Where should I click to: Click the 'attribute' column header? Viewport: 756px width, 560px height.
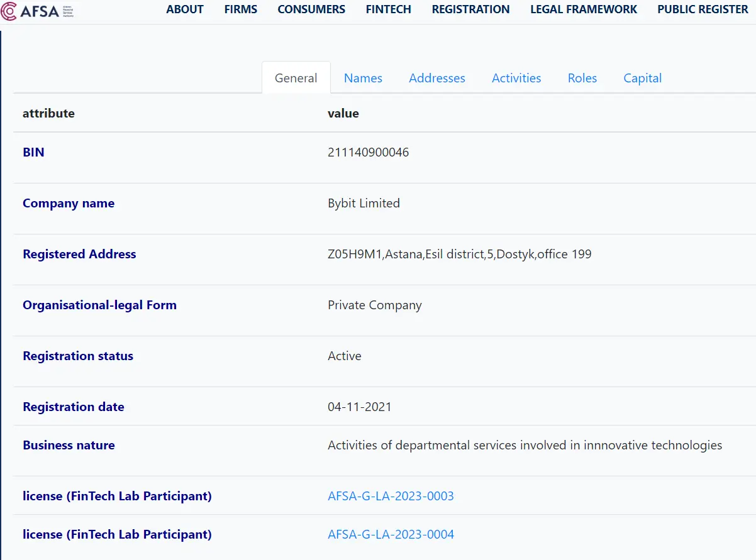click(48, 113)
